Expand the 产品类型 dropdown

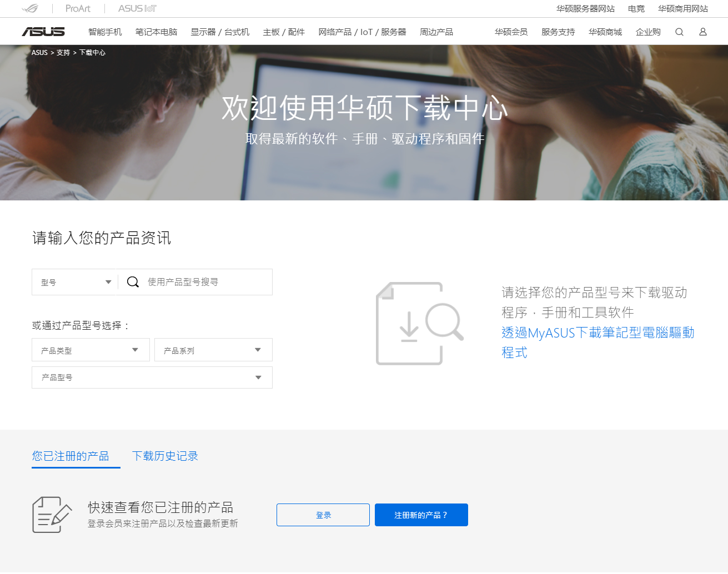[91, 350]
